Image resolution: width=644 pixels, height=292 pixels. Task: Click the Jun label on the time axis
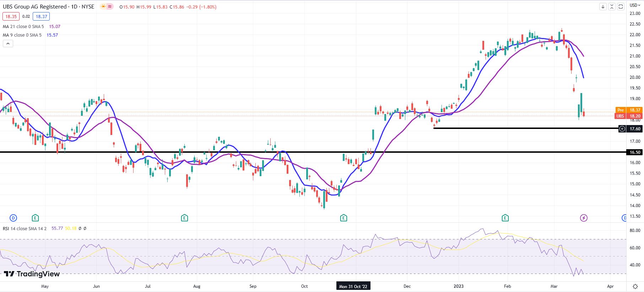click(x=96, y=286)
